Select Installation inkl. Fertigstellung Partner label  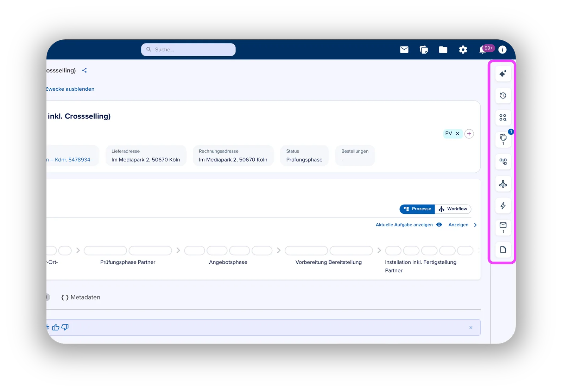tap(420, 266)
